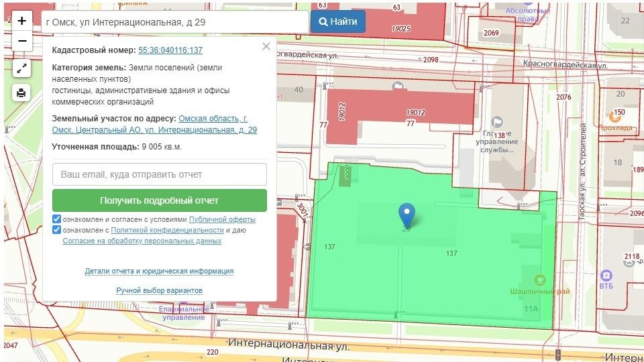
Task: Click the blue location pin marker
Action: click(407, 215)
